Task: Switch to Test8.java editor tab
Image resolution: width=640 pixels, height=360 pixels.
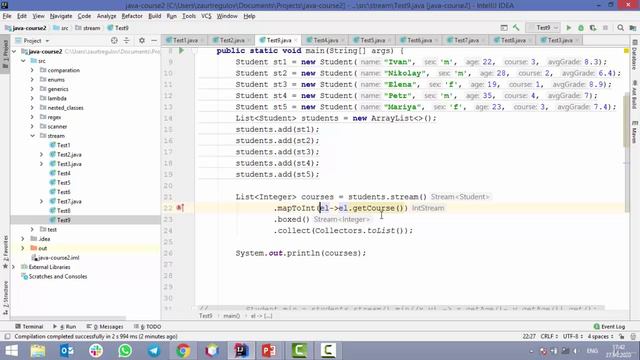Action: [x=513, y=40]
